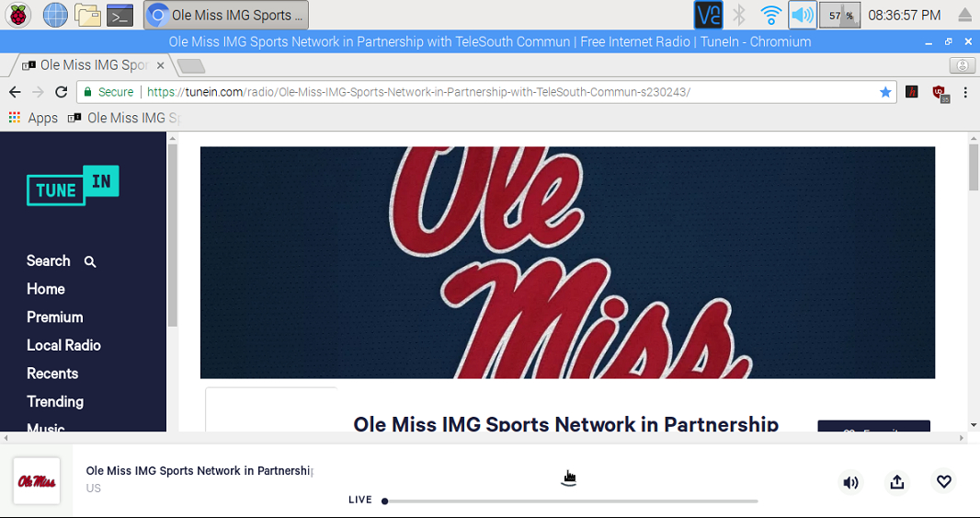Mute audio with player volume icon
980x518 pixels.
click(x=850, y=482)
